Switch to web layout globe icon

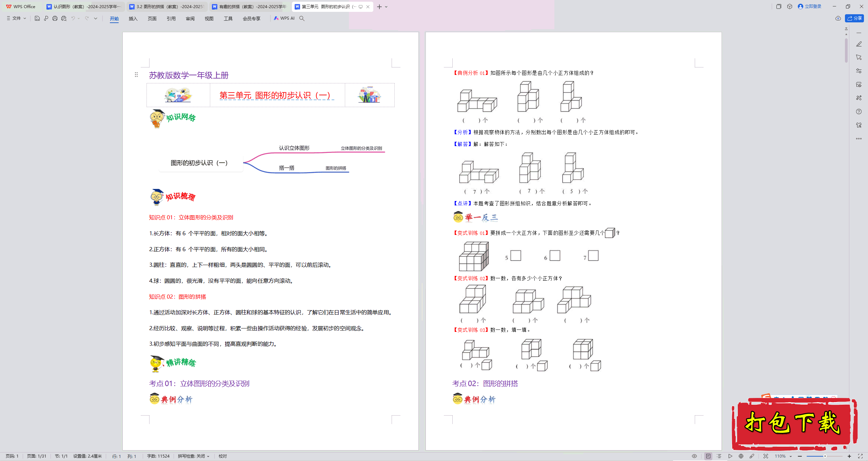pyautogui.click(x=741, y=456)
